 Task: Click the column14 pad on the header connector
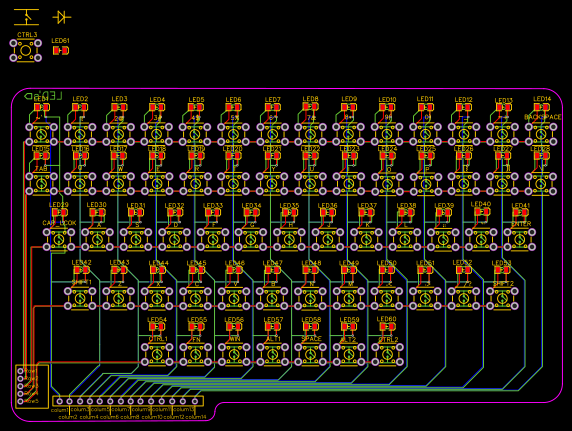pos(195,401)
